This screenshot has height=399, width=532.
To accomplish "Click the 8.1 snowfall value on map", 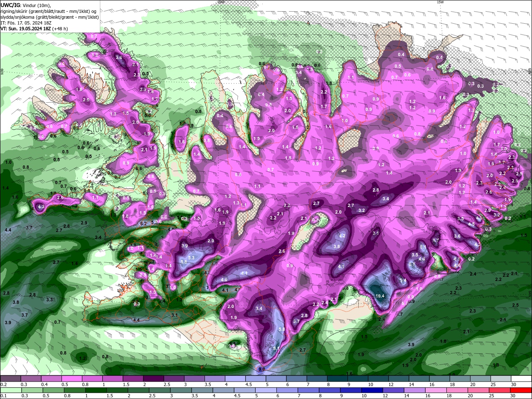I will click(277, 348).
